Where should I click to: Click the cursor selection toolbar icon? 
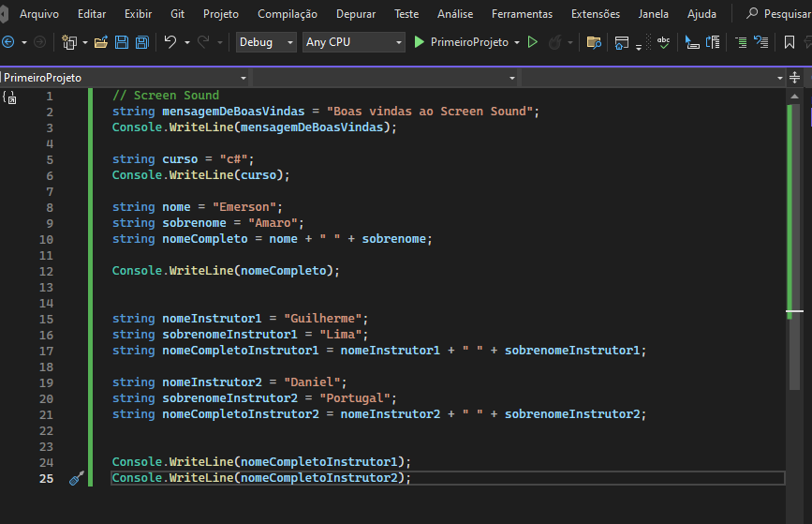tap(692, 42)
